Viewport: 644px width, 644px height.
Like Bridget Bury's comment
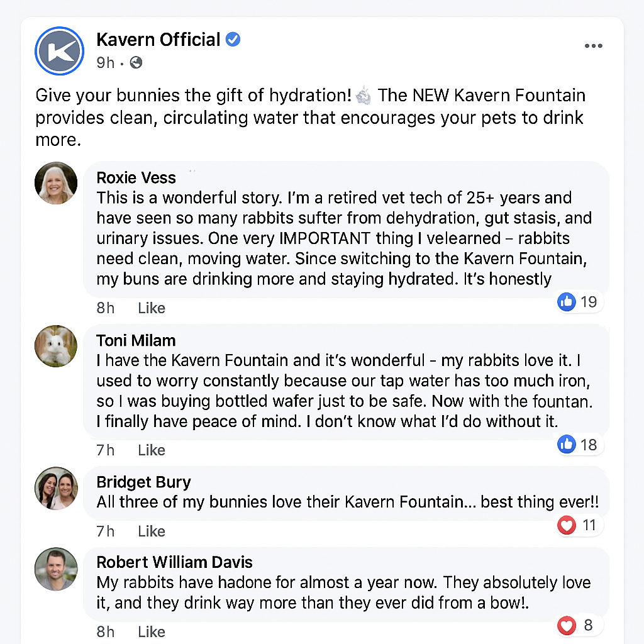(x=152, y=531)
